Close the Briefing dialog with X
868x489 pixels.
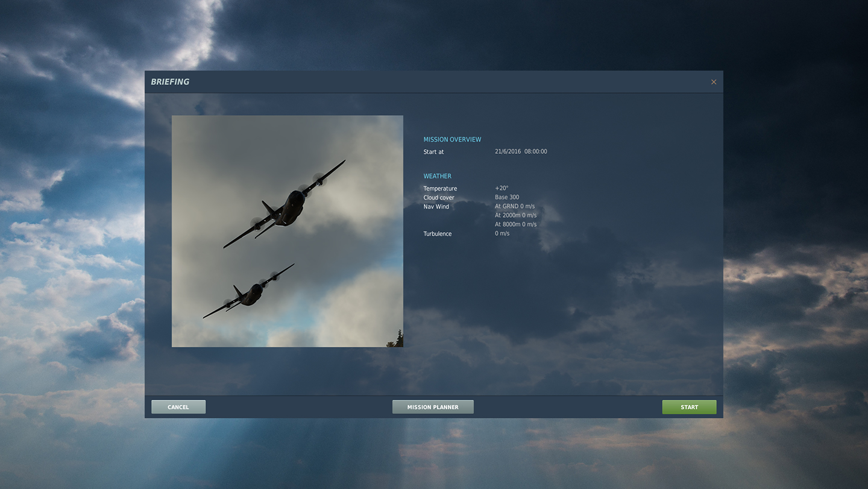(714, 82)
